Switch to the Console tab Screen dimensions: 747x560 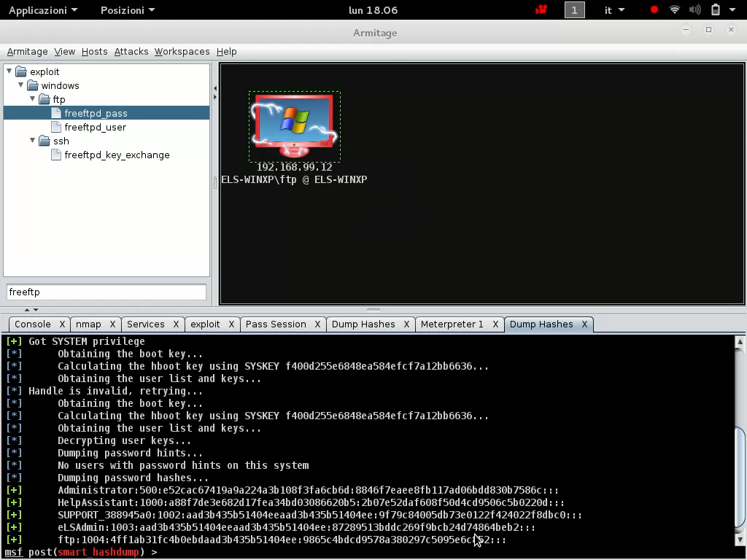tap(32, 324)
